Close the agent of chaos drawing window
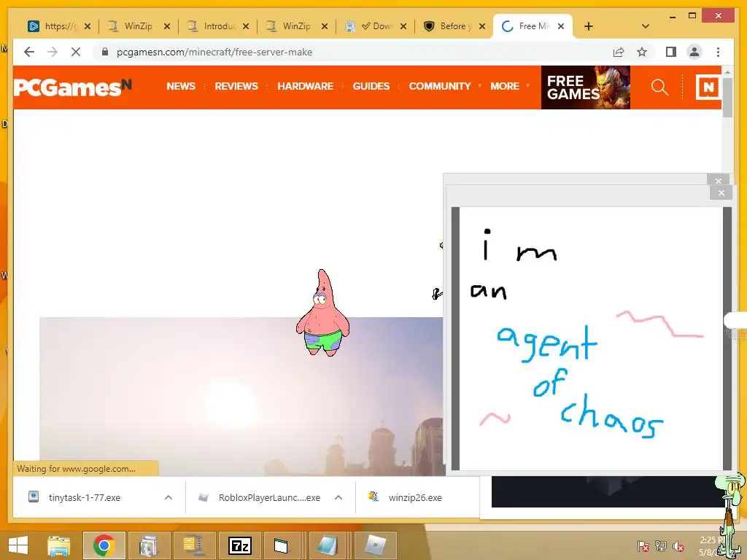This screenshot has height=560, width=747. click(x=721, y=192)
